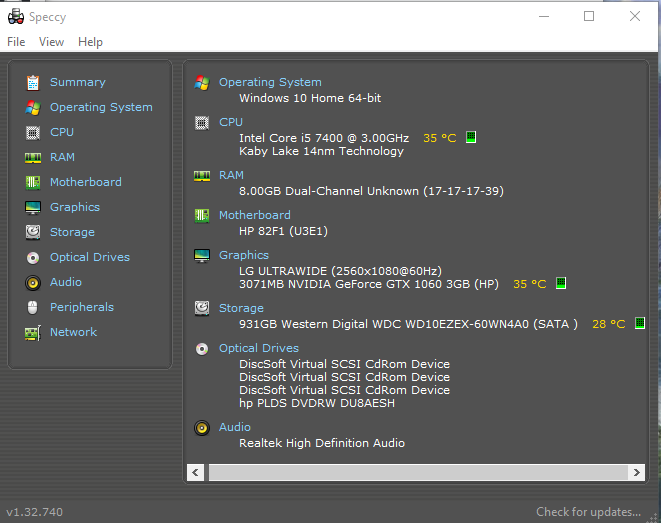Viewport: 661px width, 523px height.
Task: Click the Peripherals mouse icon in sidebar
Action: coord(33,308)
